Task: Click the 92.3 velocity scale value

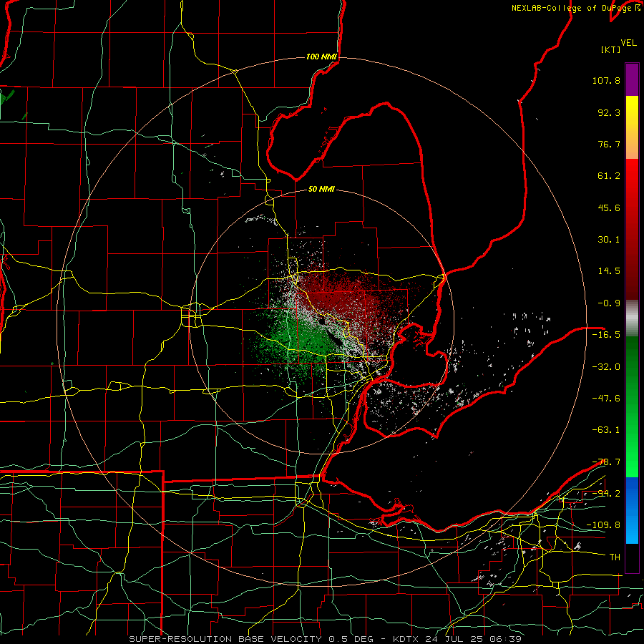Action: (609, 112)
